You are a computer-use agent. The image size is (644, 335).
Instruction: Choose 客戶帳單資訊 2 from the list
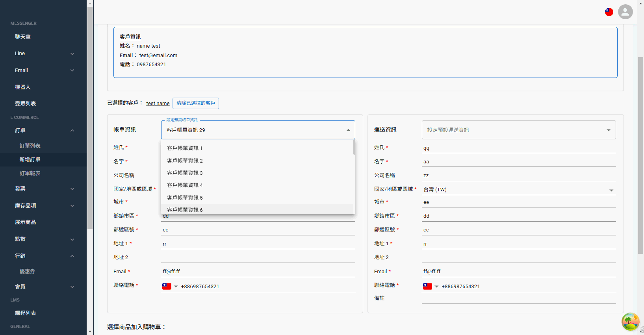[257, 161]
